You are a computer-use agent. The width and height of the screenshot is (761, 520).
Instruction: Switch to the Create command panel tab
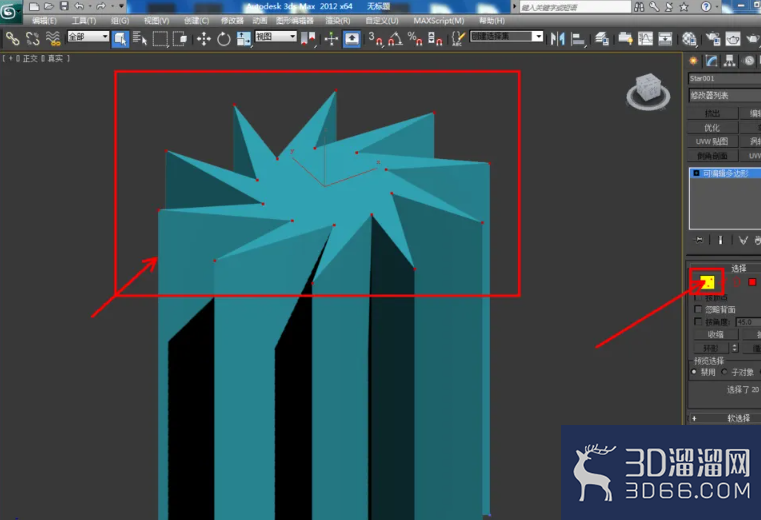tap(693, 61)
